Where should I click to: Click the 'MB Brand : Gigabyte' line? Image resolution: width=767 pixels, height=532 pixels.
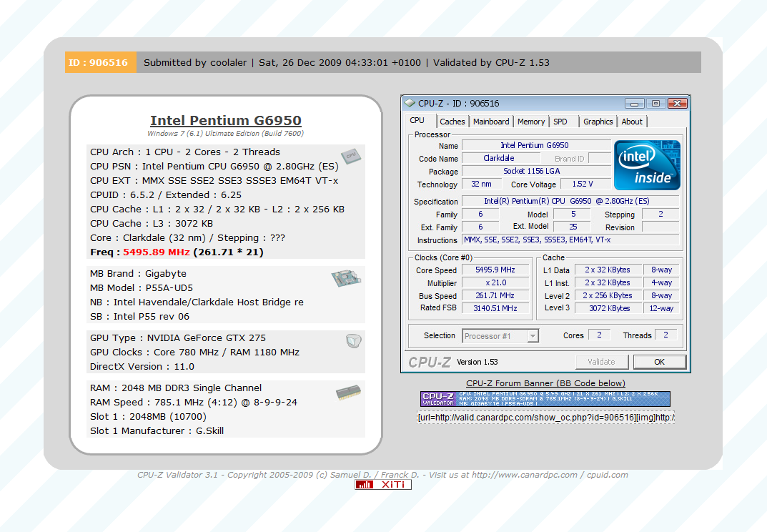138,274
